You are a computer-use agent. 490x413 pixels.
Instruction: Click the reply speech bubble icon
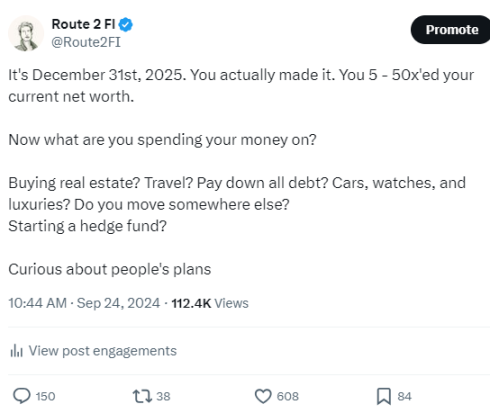[x=22, y=396]
